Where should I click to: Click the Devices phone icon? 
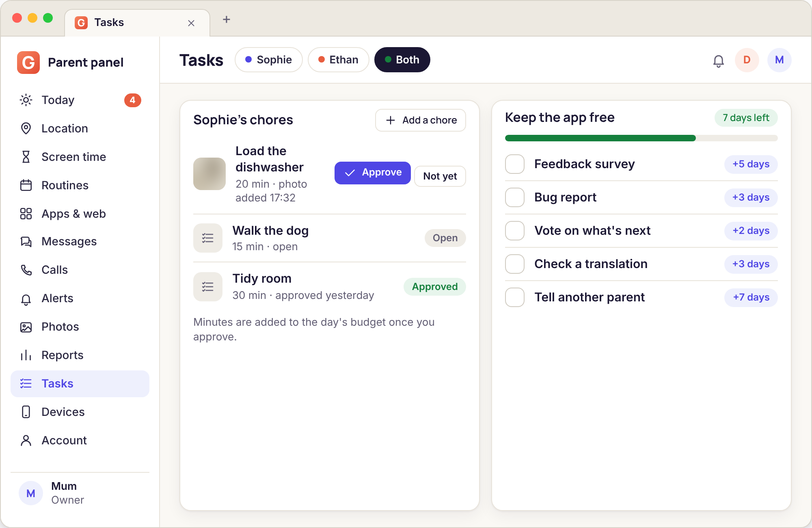[x=26, y=412]
